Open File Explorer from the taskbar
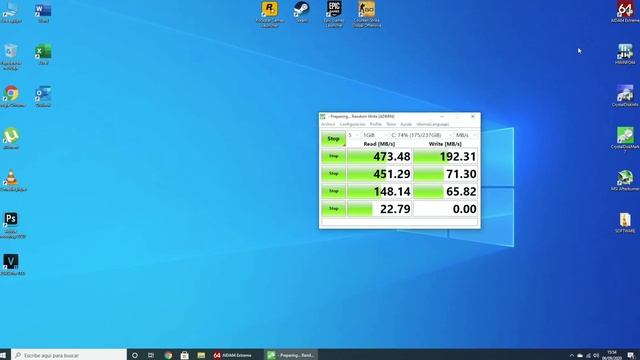The width and height of the screenshot is (640, 360). pos(201,355)
